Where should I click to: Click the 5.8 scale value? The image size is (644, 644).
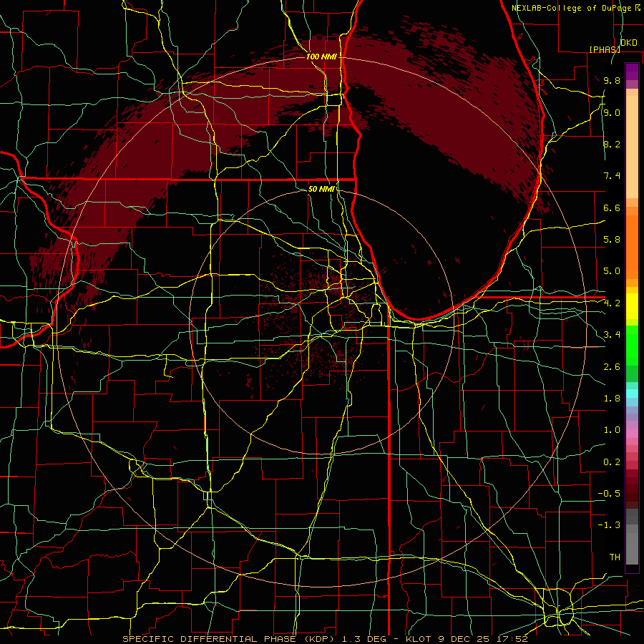(x=612, y=240)
